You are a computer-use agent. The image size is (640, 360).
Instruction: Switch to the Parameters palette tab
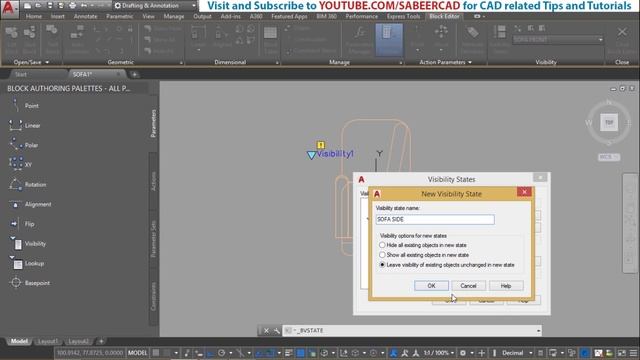pos(153,123)
